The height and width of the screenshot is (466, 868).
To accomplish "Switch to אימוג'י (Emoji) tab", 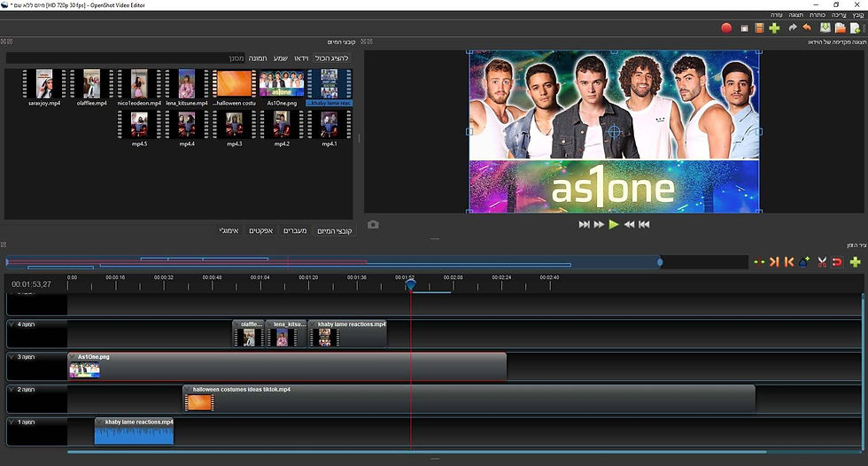I will [x=229, y=231].
